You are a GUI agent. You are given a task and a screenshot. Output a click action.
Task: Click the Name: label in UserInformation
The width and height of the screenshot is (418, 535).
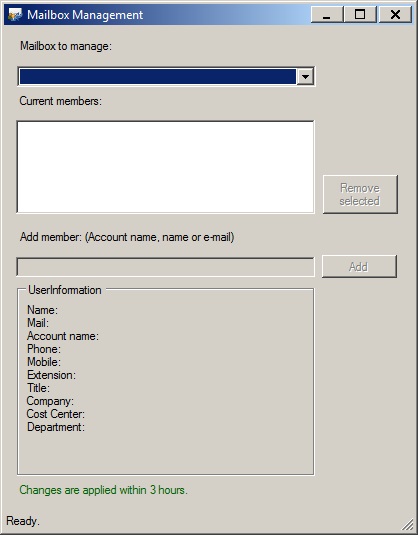[42, 310]
